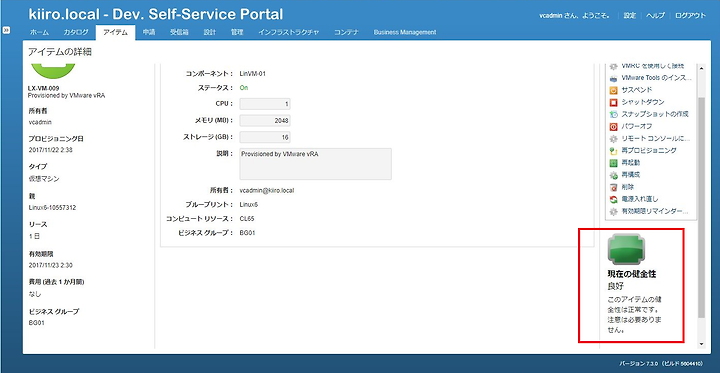Open the インフラストラクチャ tab

288,32
